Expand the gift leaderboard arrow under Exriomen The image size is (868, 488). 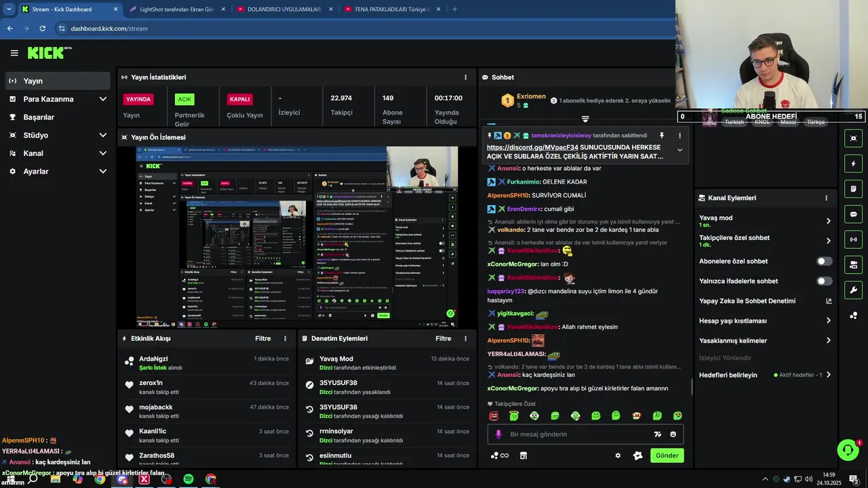coord(585,119)
